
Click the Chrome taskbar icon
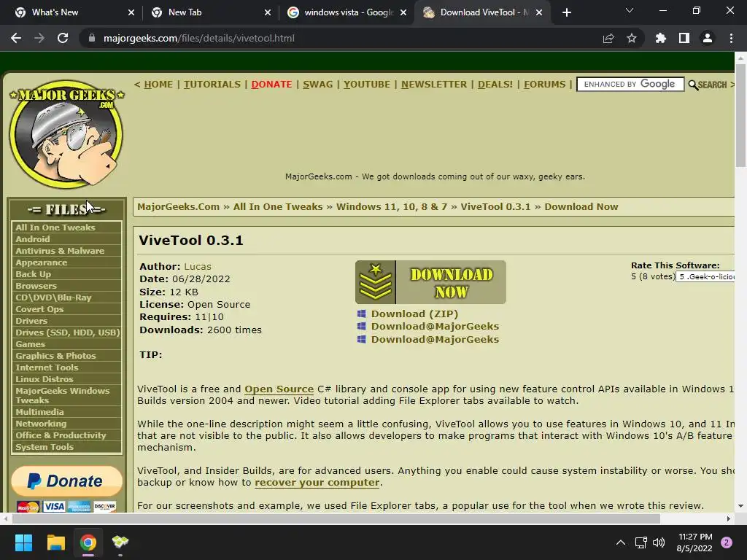point(88,542)
